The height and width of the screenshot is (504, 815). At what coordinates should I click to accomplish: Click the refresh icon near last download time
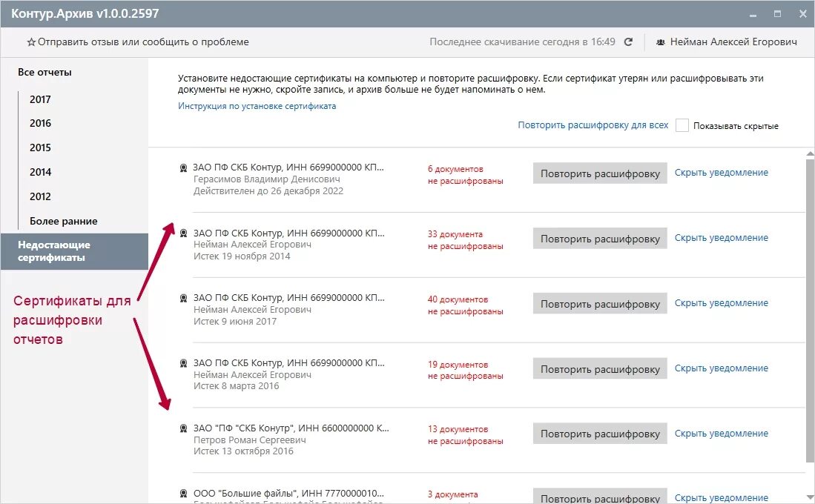628,42
